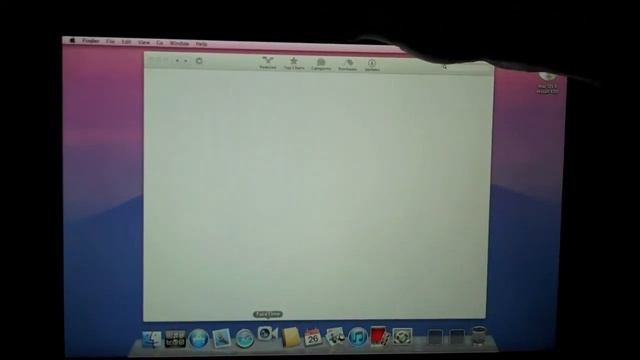Open the Edit menu

point(126,42)
